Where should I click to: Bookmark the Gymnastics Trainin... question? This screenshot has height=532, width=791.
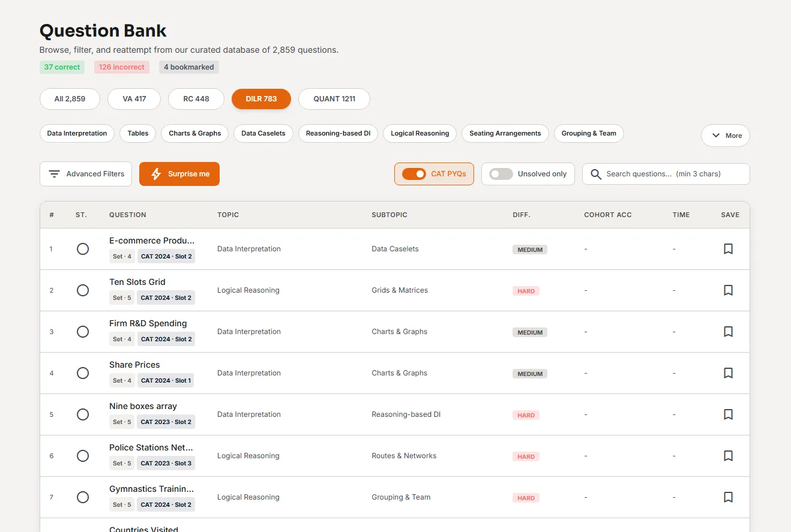pos(728,497)
